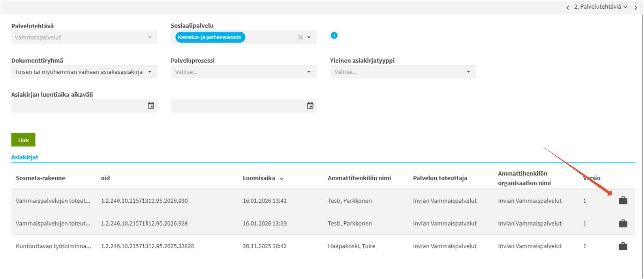Clear the Sosiaalipalvelu selection with X
Viewport: 644px width, 279px height.
[300, 37]
